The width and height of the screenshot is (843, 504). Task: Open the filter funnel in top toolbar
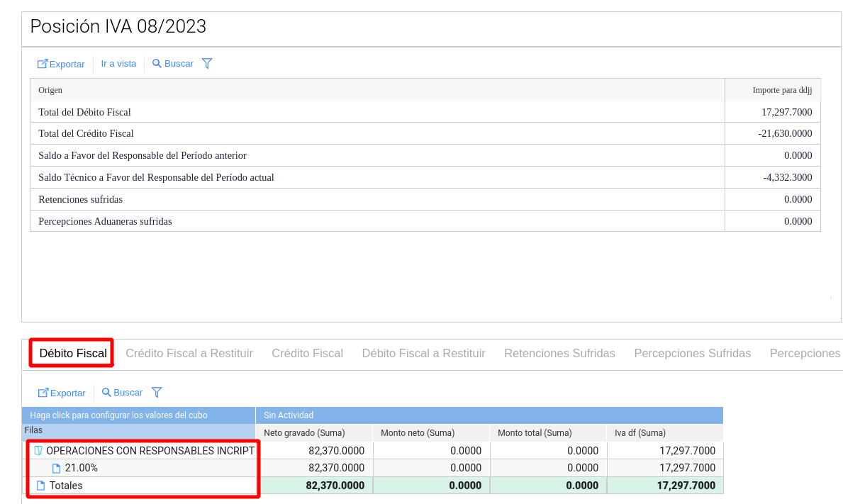coord(207,64)
